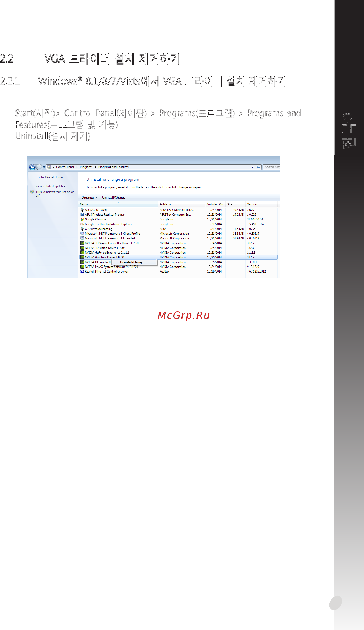Screen dimensions: 364x630
Task: Select the ASUS GPU Tweak row
Action: pyautogui.click(x=178, y=210)
